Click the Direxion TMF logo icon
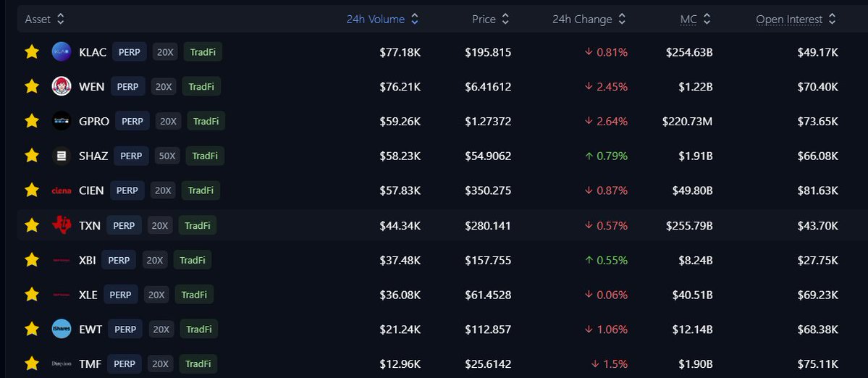Screen dimensions: 868x378 click(62, 364)
